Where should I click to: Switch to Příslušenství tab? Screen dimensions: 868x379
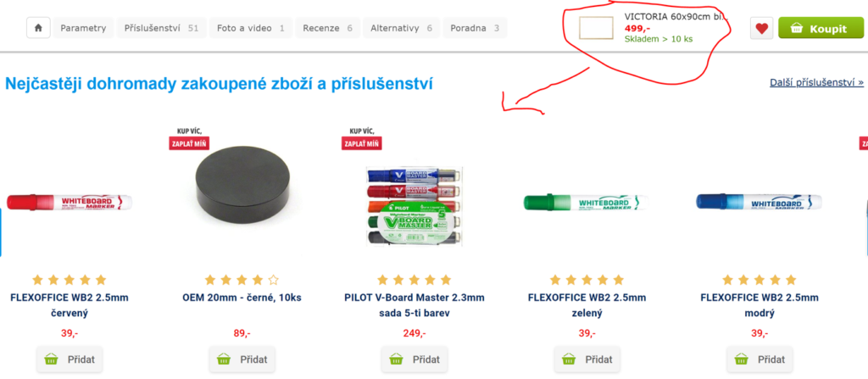[x=161, y=28]
